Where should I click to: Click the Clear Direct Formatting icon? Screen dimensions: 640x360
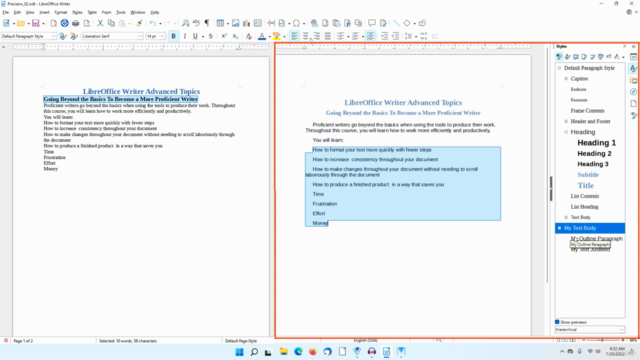coord(249,36)
